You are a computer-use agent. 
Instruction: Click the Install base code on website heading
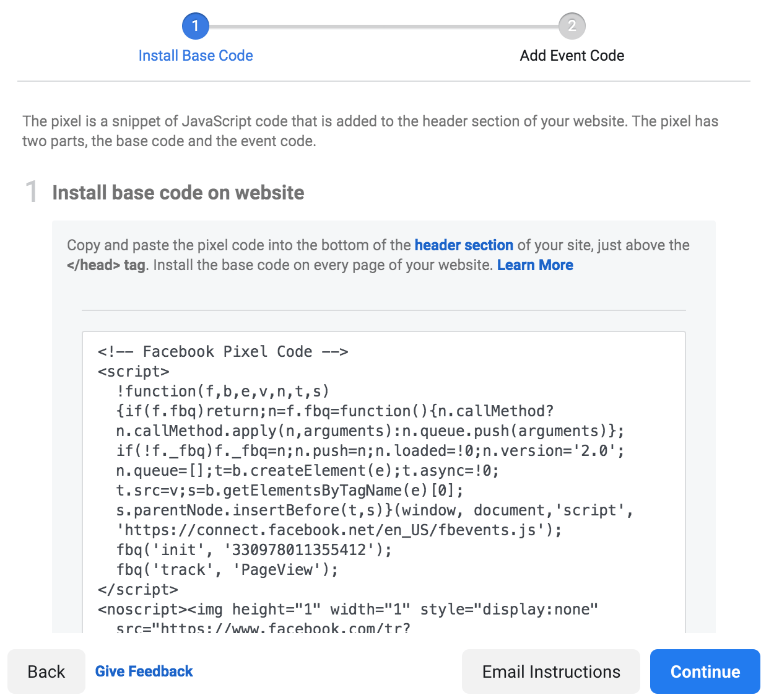tap(178, 193)
